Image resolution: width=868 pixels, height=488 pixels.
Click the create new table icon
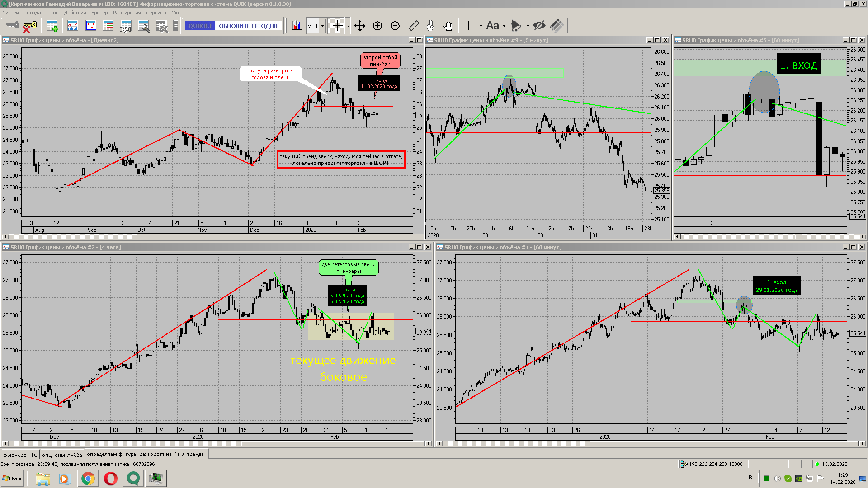[x=52, y=26]
